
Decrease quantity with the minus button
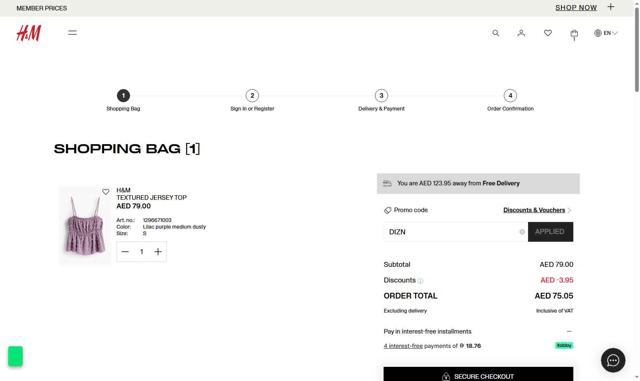pos(125,252)
